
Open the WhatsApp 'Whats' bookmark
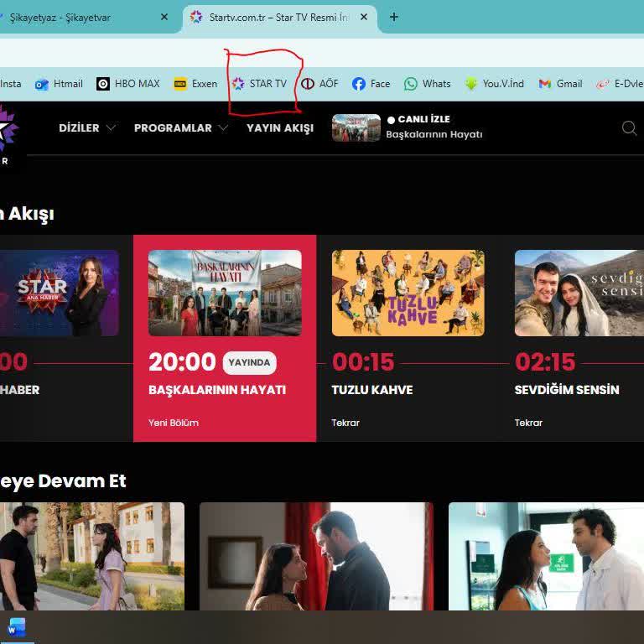427,84
